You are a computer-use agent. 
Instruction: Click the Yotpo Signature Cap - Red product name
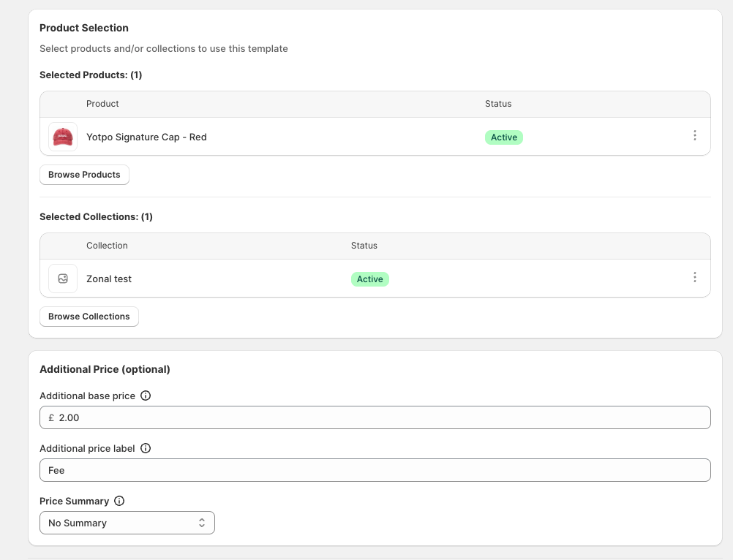(146, 137)
